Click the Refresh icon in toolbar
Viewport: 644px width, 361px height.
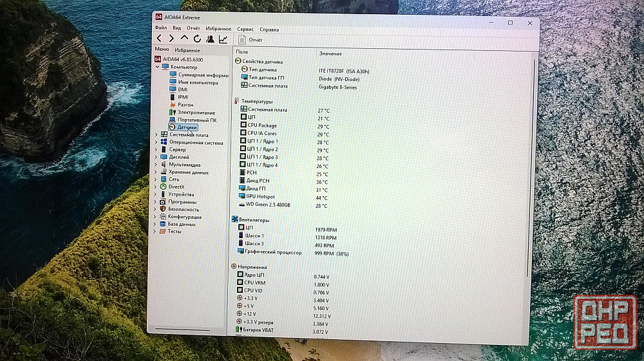point(197,39)
